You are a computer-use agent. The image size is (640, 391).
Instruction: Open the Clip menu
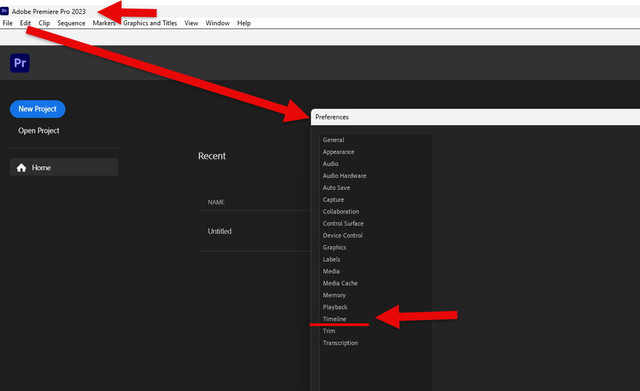click(44, 23)
